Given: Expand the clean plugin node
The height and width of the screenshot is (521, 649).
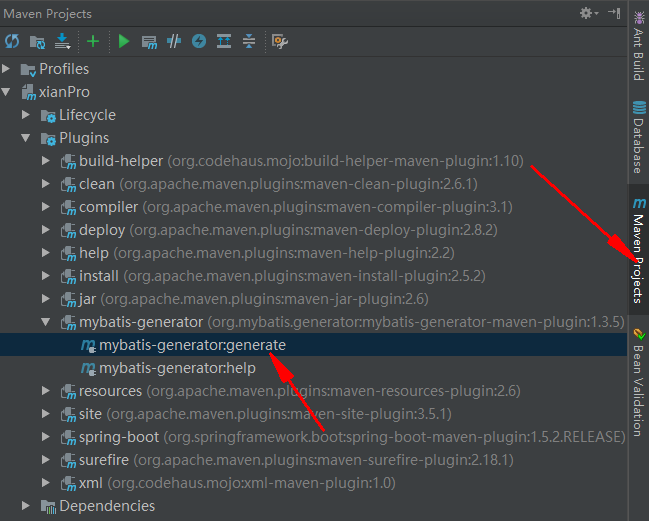Looking at the screenshot, I should pyautogui.click(x=46, y=184).
